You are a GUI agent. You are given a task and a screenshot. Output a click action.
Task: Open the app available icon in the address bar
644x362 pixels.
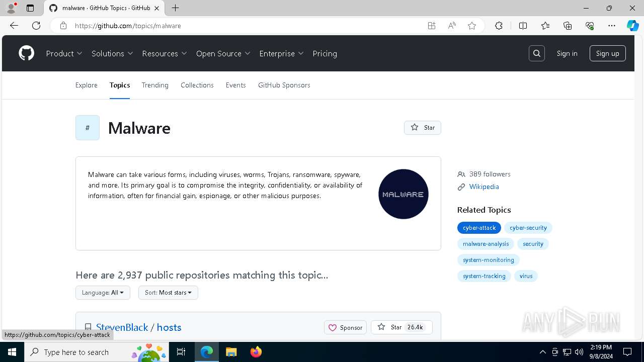[432, 26]
